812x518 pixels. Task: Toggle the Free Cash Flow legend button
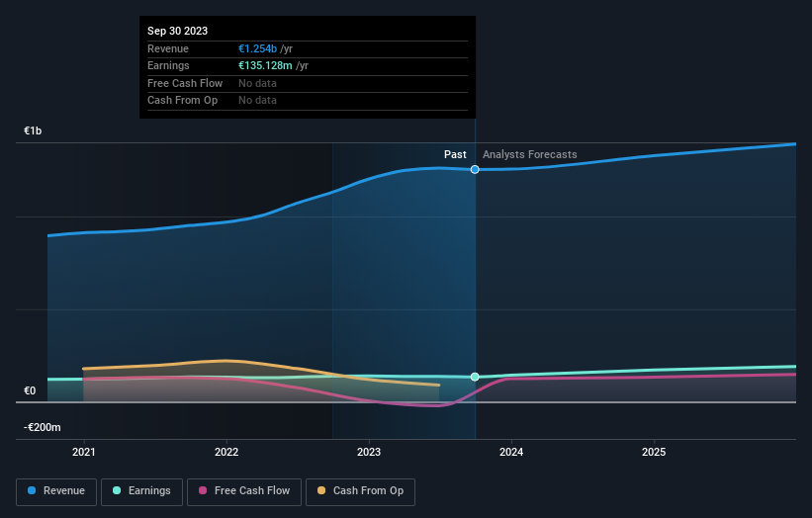pyautogui.click(x=244, y=491)
